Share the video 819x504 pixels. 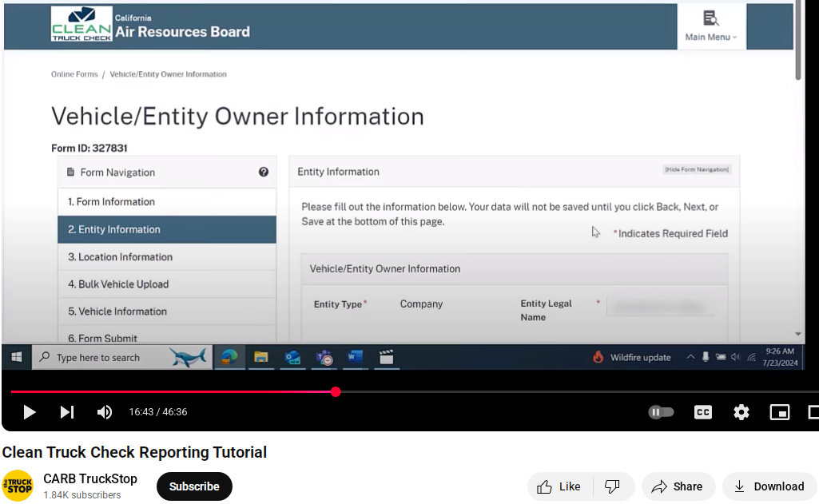coord(678,486)
